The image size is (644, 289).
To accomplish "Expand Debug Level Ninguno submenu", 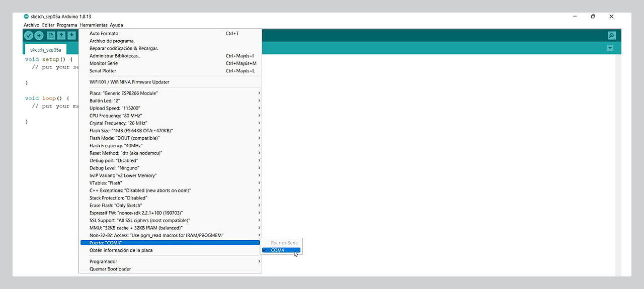I will pyautogui.click(x=170, y=168).
